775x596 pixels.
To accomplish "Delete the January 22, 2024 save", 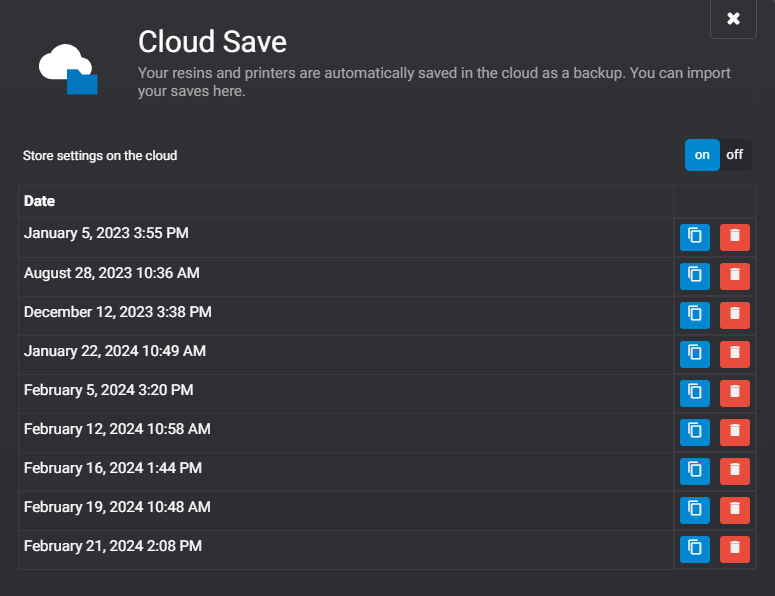I will pos(734,354).
